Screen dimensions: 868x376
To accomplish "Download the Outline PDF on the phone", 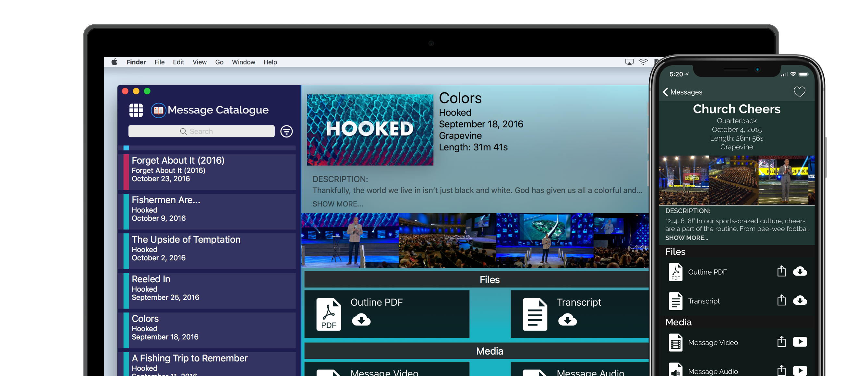I will coord(800,271).
